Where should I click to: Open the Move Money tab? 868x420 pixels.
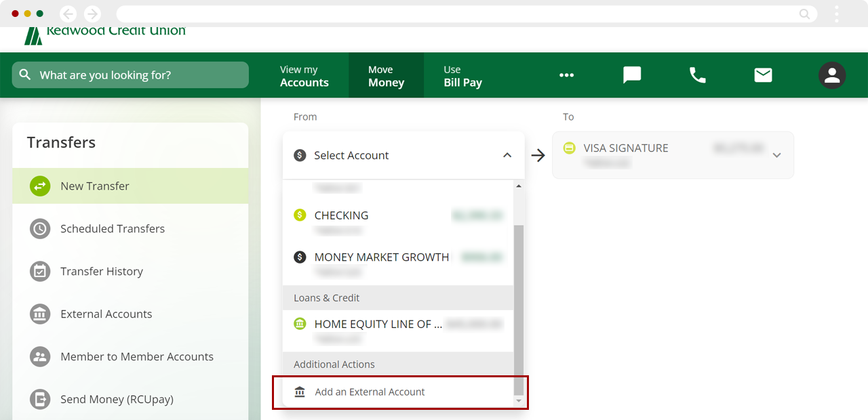(x=386, y=75)
